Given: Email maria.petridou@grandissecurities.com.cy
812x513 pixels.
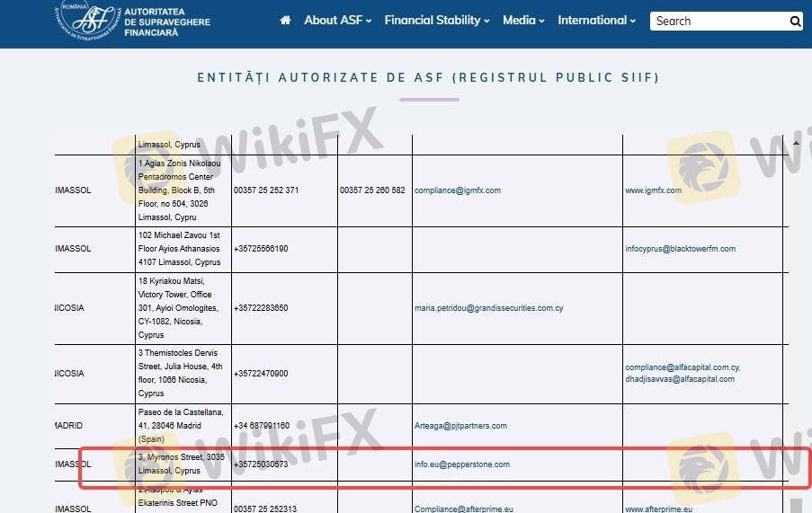Looking at the screenshot, I should (x=488, y=308).
